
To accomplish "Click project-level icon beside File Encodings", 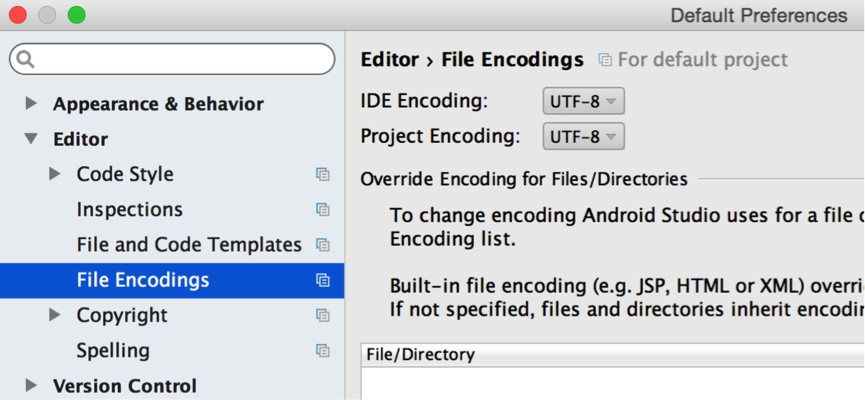I will pyautogui.click(x=322, y=280).
